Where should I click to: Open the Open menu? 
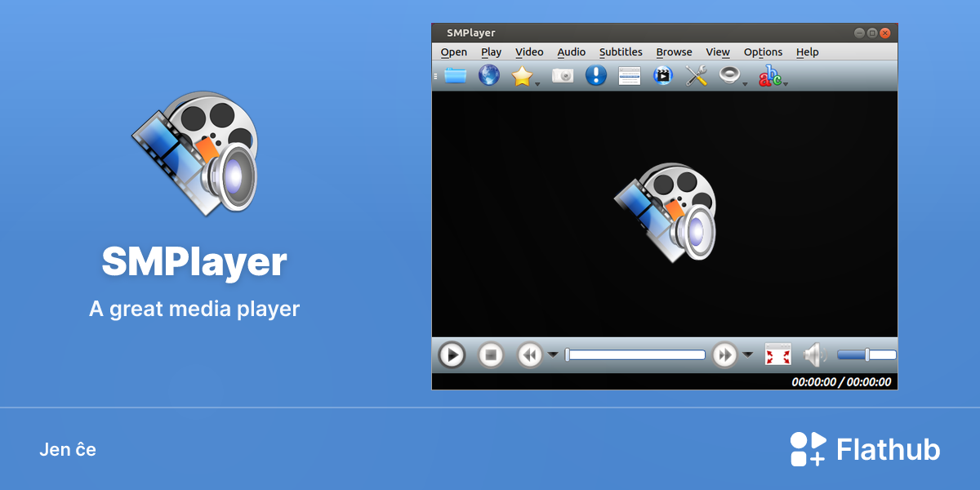coord(454,52)
